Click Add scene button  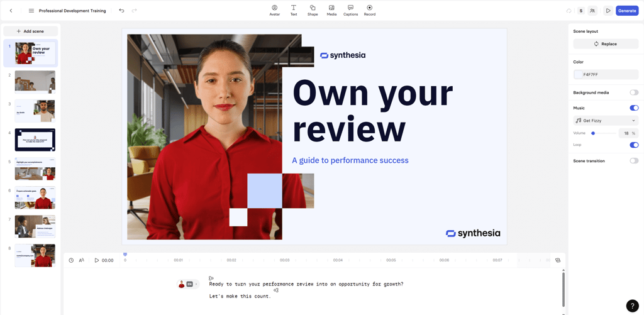click(31, 31)
